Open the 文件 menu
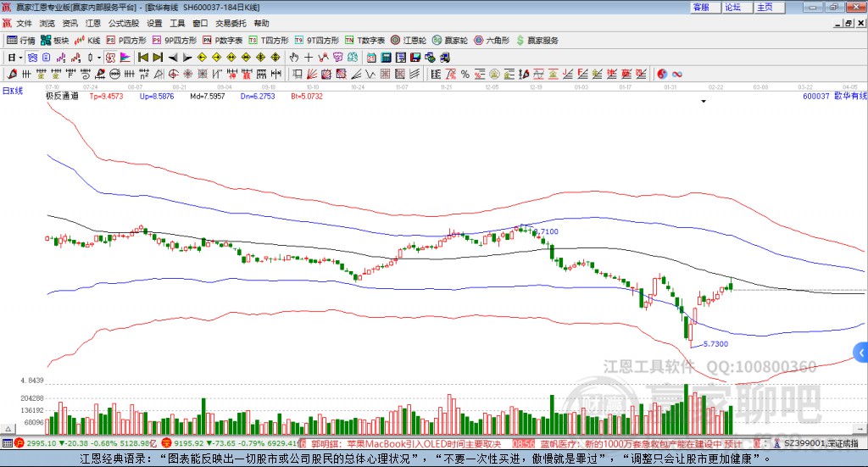The height and width of the screenshot is (467, 868). click(25, 23)
